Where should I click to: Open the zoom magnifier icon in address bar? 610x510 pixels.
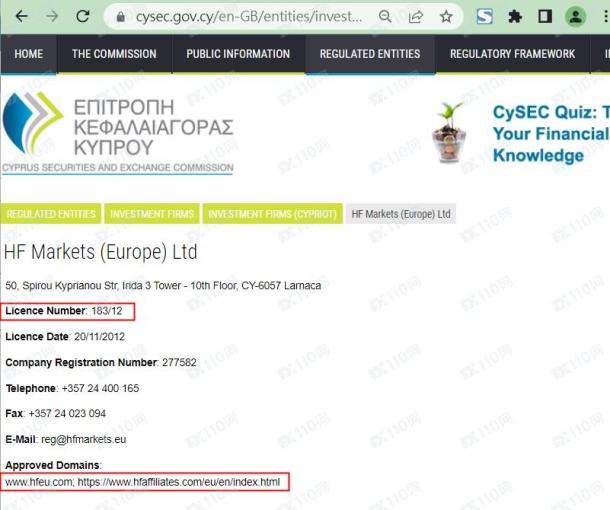tap(385, 17)
